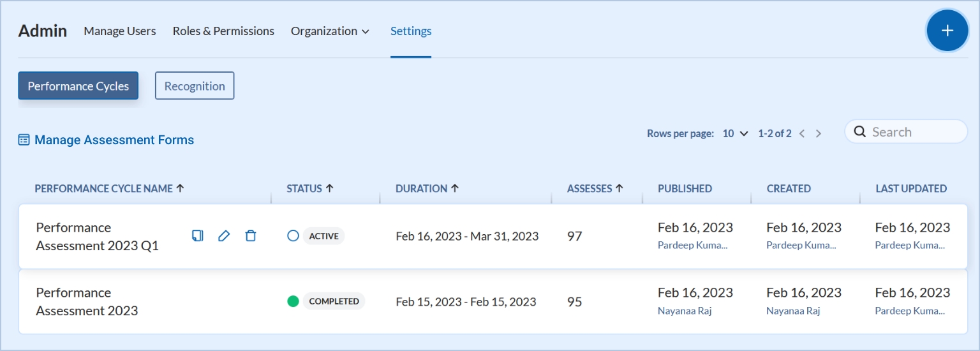Switch to Roles & Permissions tab
Viewport: 980px width, 351px height.
pos(223,31)
